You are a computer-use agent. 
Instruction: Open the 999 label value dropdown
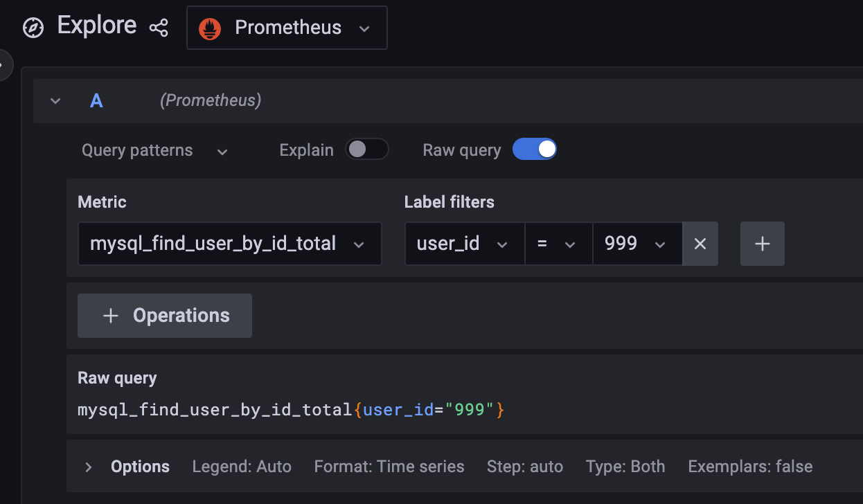(x=637, y=244)
